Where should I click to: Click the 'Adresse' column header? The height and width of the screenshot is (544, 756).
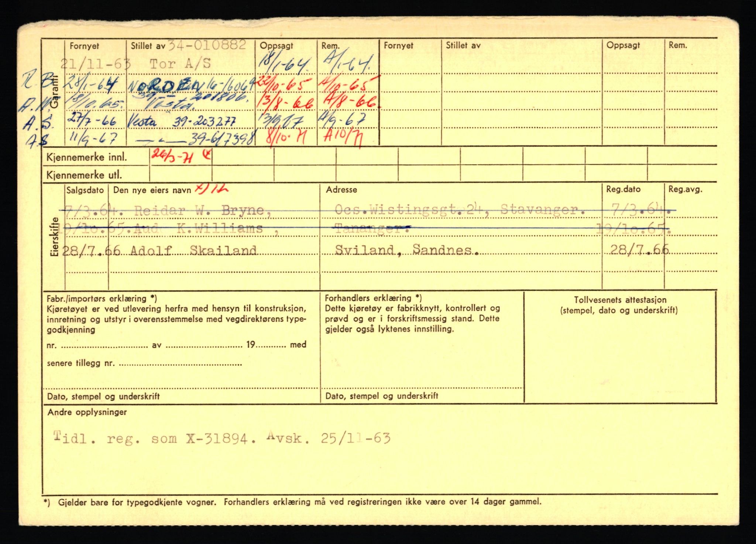click(x=341, y=190)
